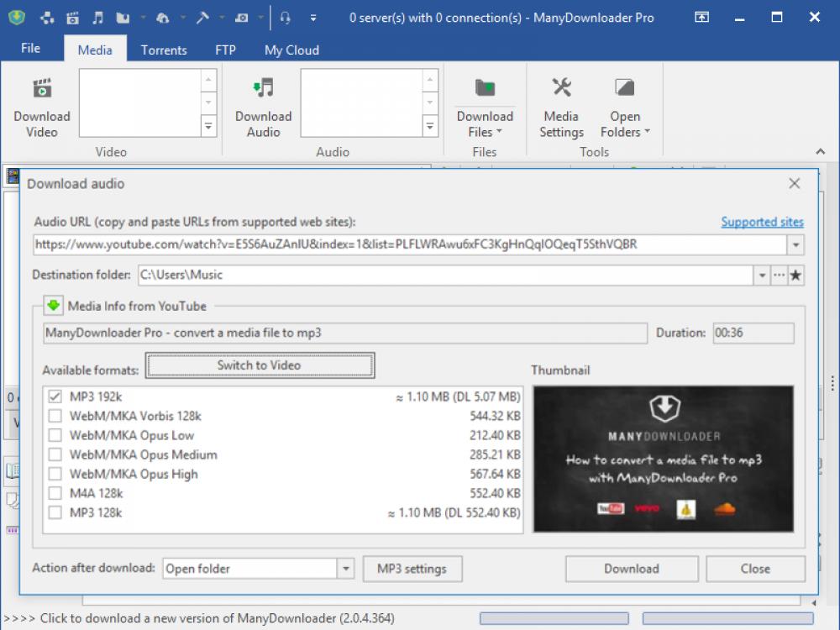Image resolution: width=840 pixels, height=630 pixels.
Task: Expand the Action after download combo box
Action: (345, 569)
